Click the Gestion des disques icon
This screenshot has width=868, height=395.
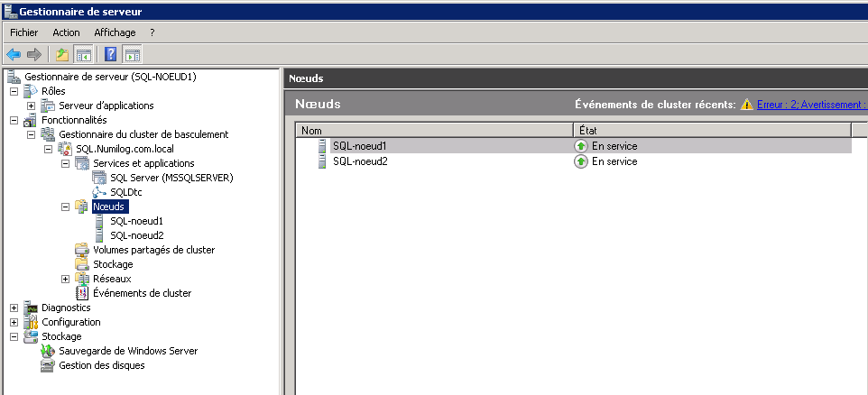(x=48, y=365)
